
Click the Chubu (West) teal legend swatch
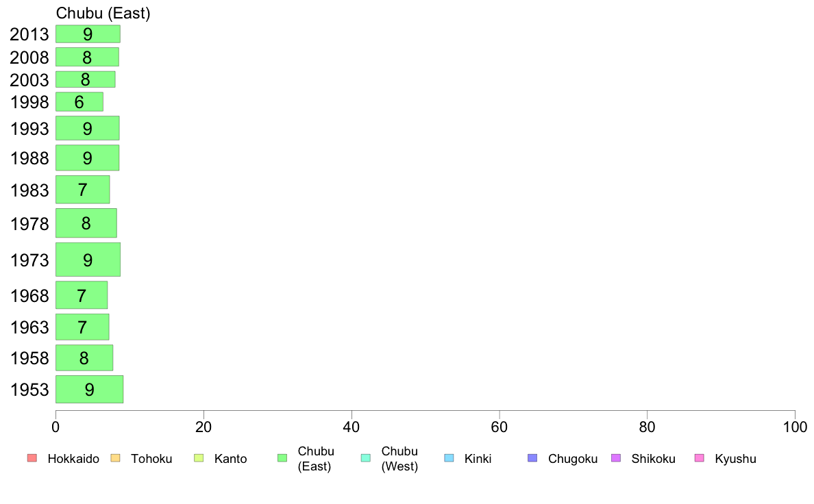point(365,458)
